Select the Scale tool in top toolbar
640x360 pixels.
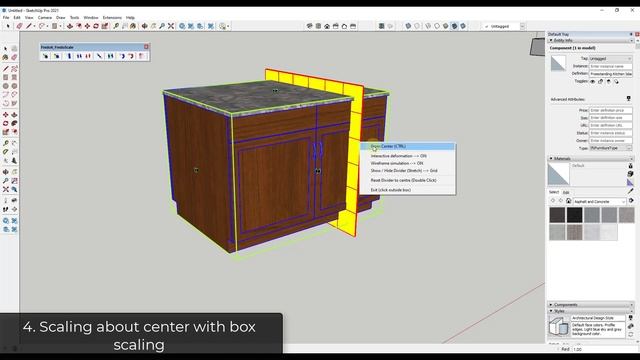(x=105, y=26)
